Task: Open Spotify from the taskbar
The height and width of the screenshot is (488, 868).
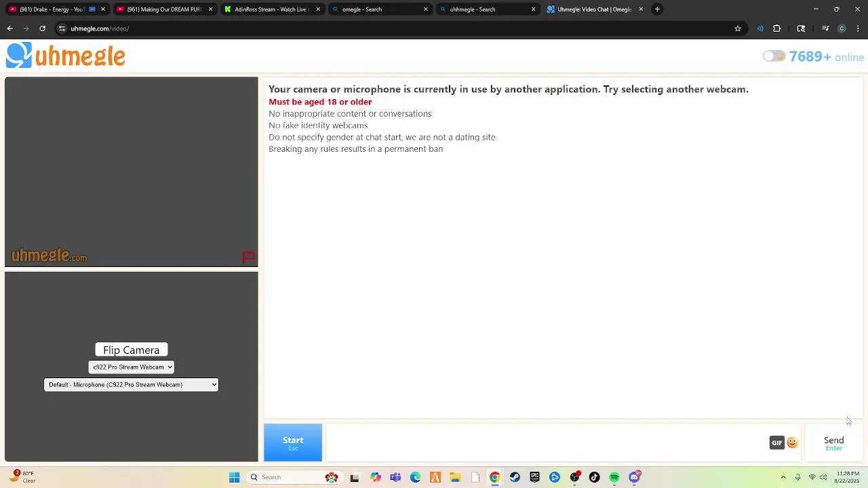Action: point(614,477)
